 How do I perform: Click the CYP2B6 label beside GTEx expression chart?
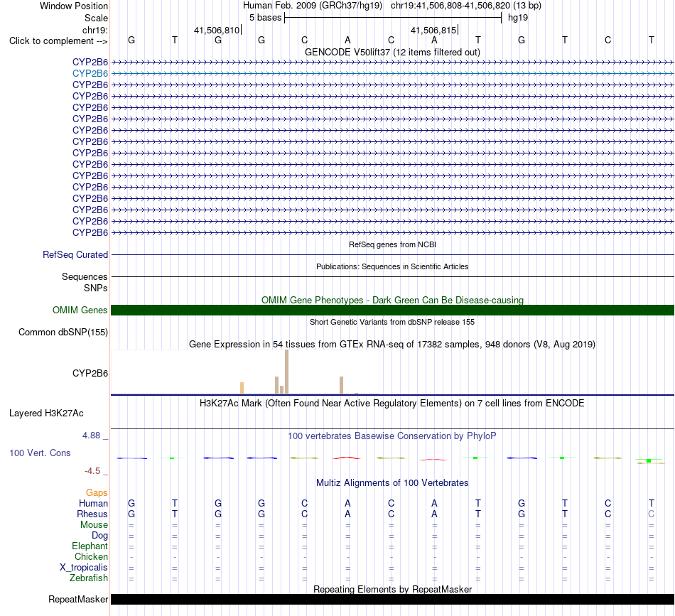pos(90,373)
